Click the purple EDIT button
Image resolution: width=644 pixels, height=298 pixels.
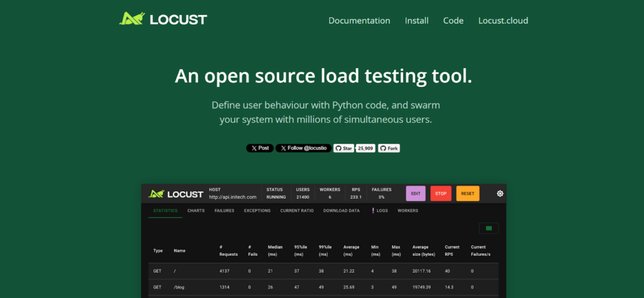(x=416, y=194)
